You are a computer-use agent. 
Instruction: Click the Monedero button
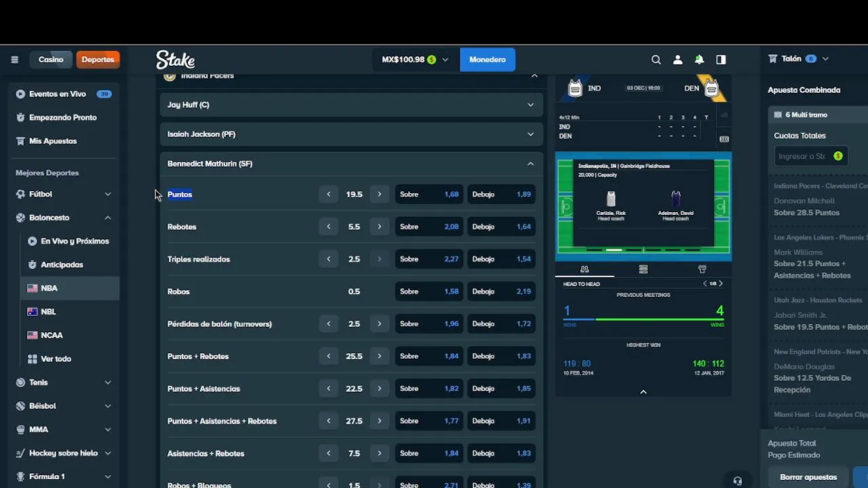pos(488,60)
